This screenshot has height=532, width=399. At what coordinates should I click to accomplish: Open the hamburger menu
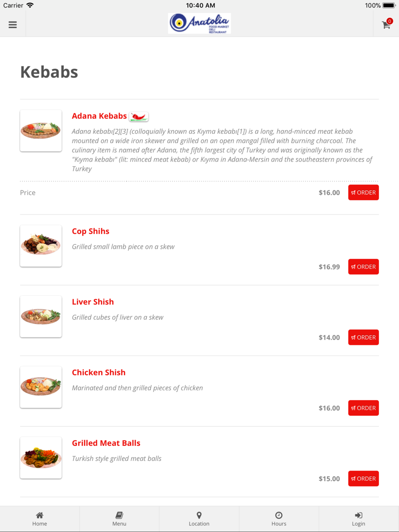pos(13,25)
